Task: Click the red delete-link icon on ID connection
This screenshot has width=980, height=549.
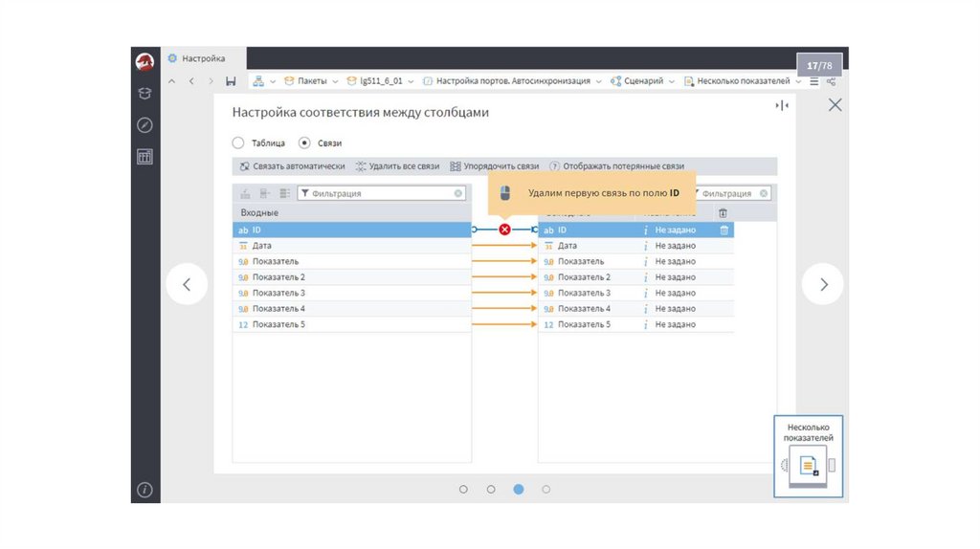Action: click(x=504, y=230)
